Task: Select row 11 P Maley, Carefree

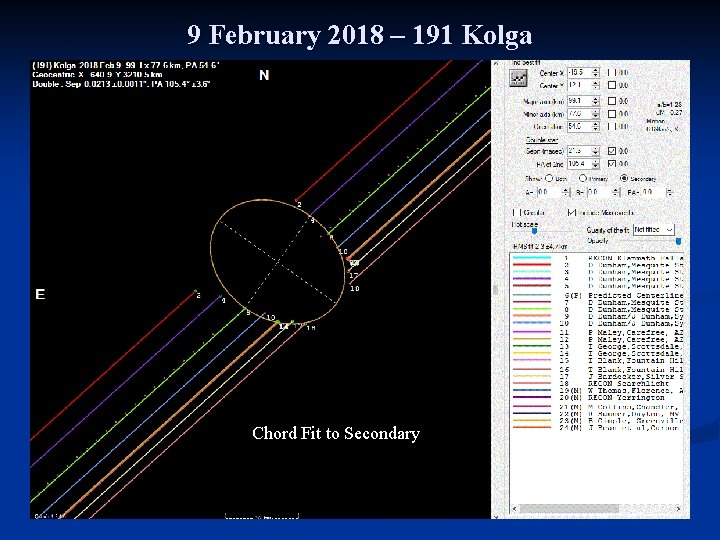Action: pos(597,332)
